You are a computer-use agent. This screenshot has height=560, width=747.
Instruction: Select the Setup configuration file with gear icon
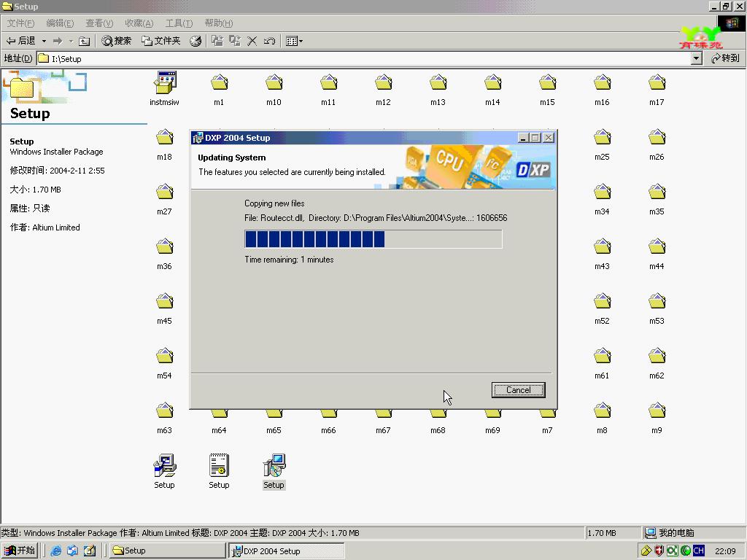[x=219, y=472]
